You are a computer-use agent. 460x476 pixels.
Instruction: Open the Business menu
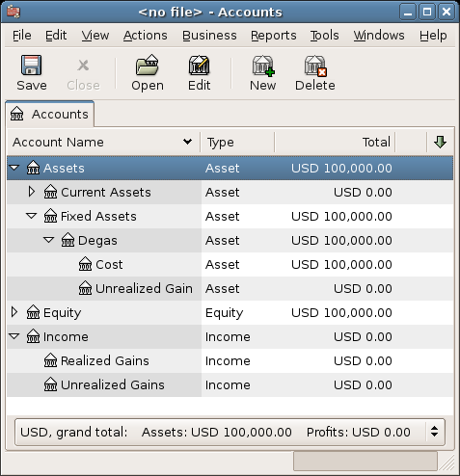coord(209,36)
